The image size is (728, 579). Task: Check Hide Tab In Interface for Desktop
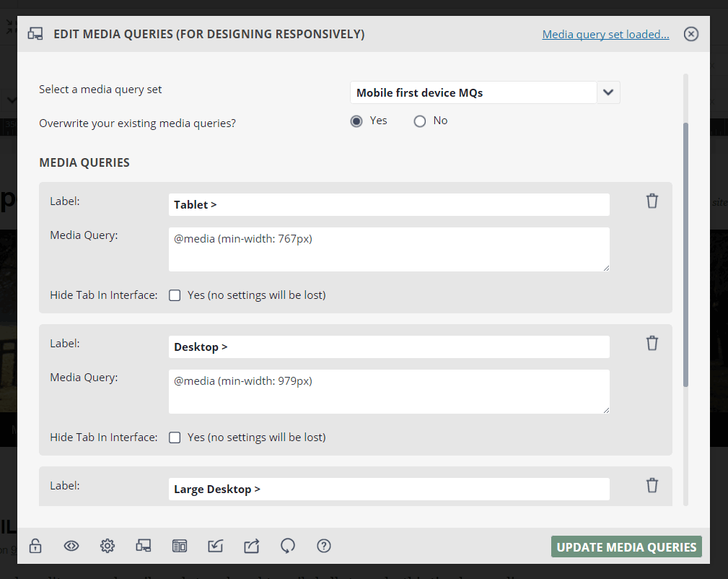(x=175, y=437)
